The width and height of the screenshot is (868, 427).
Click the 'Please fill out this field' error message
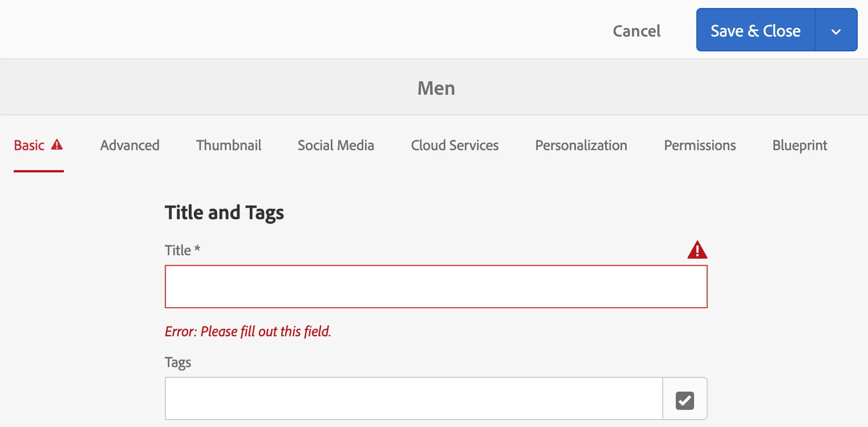pos(248,331)
